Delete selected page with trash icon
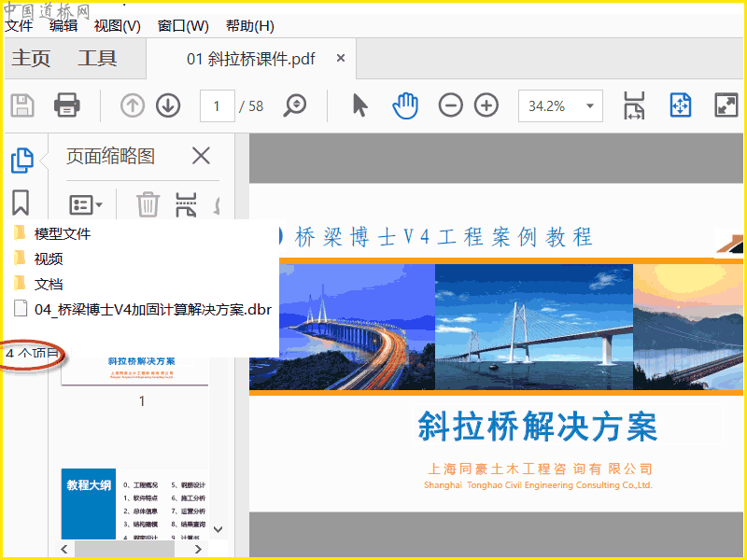 pyautogui.click(x=148, y=204)
